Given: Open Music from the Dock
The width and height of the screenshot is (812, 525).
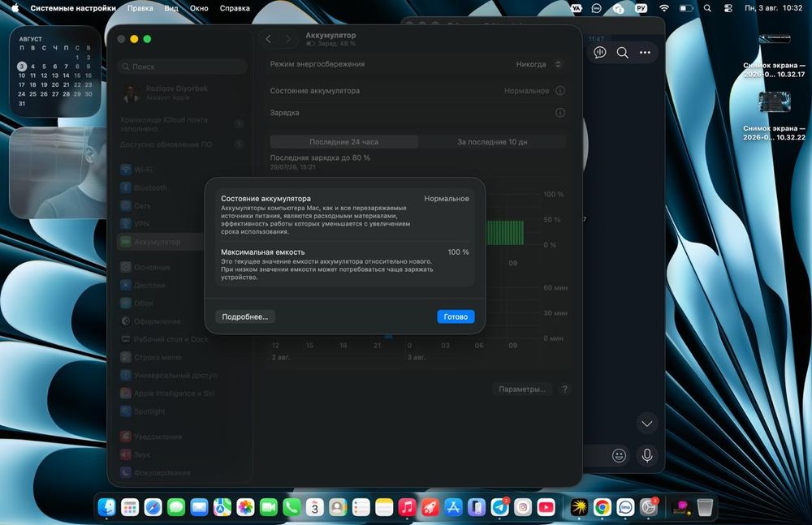Looking at the screenshot, I should pos(407,507).
